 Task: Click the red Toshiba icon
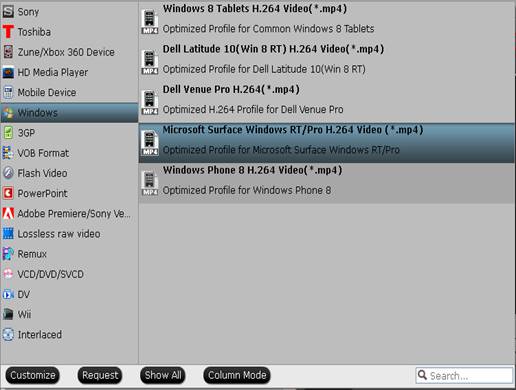coord(8,32)
